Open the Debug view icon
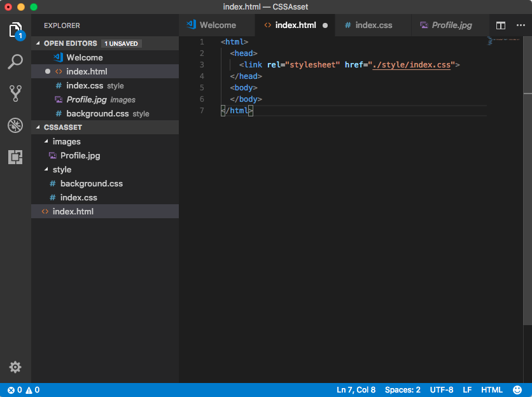This screenshot has height=397, width=532. point(15,125)
